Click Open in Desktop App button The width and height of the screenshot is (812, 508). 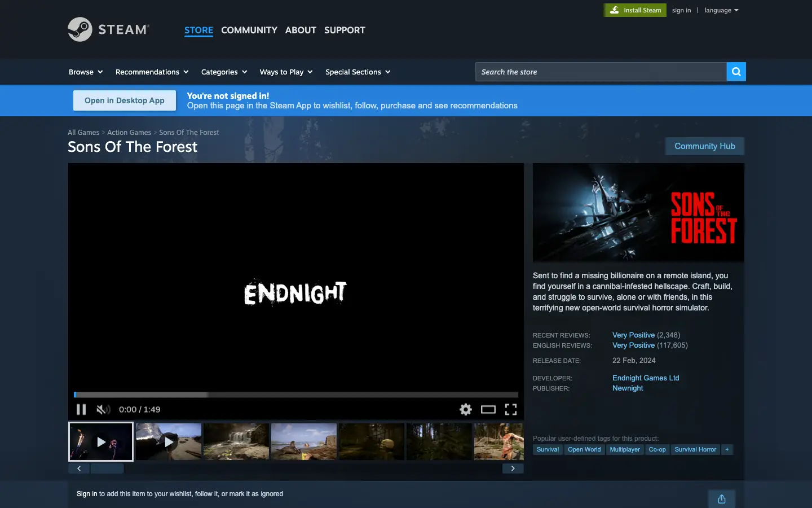(x=125, y=100)
